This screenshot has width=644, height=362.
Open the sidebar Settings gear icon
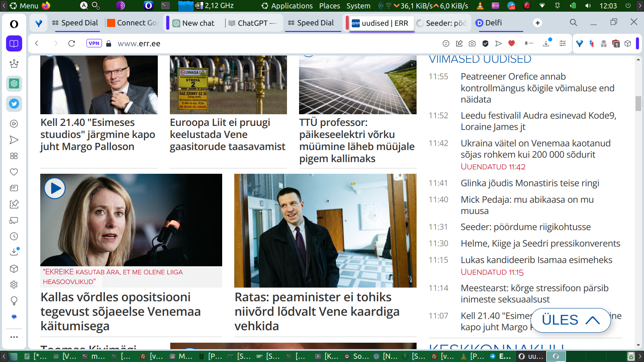click(14, 285)
